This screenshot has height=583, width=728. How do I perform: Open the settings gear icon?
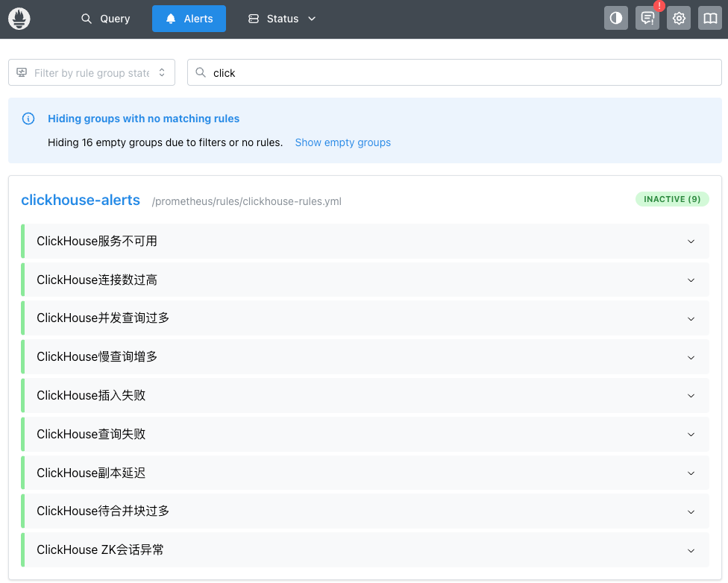[x=678, y=19]
